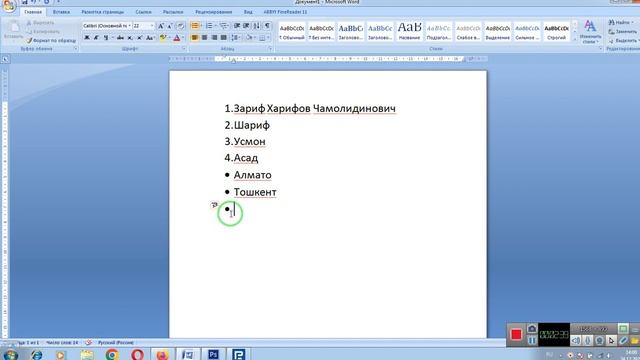640x360 pixels.
Task: Open the ABBYY FineReader 11 tab
Action: 285,12
